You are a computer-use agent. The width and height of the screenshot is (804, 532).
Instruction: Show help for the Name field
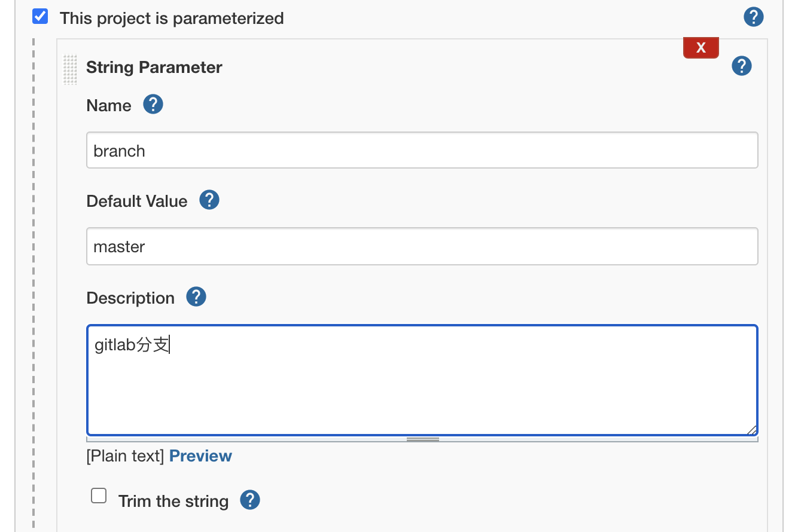pos(153,105)
